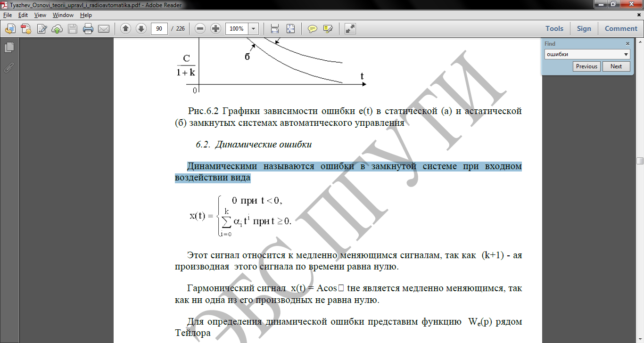Zoom out with the minus button

tap(200, 29)
